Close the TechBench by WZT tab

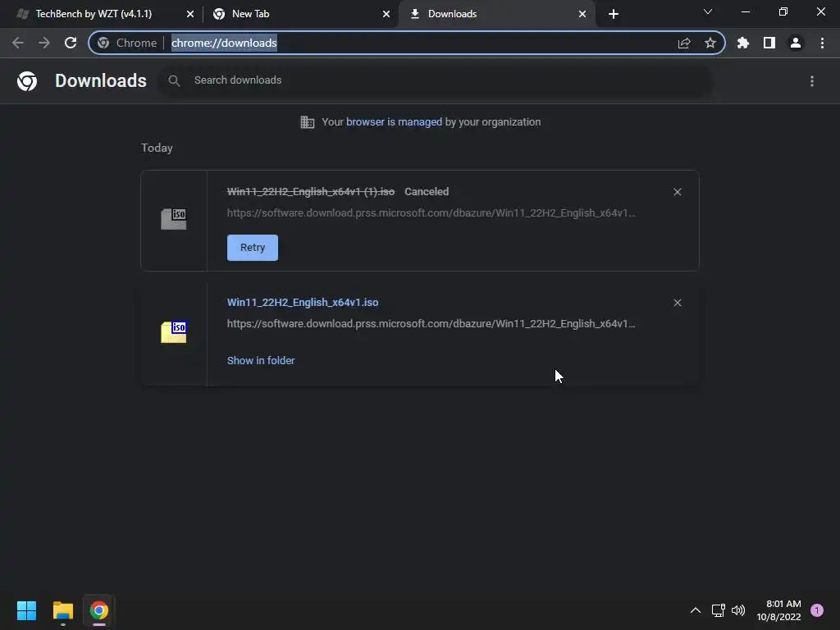pyautogui.click(x=190, y=14)
